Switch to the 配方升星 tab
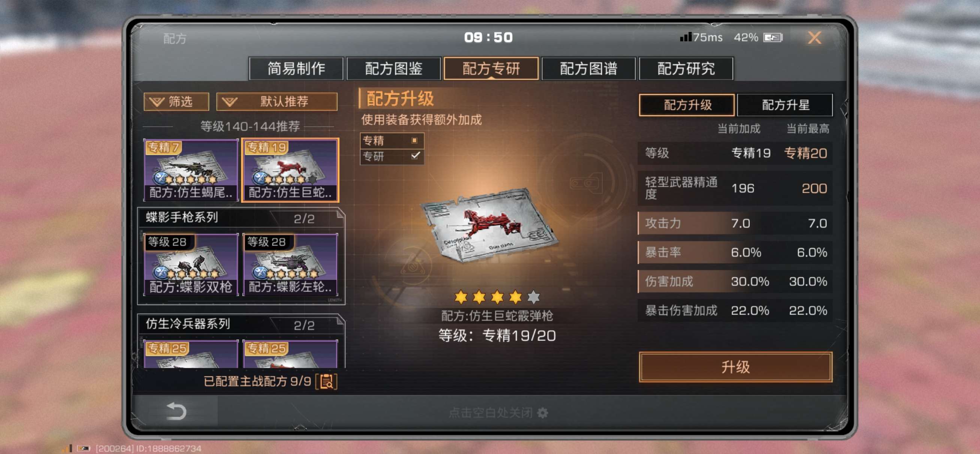 [784, 105]
